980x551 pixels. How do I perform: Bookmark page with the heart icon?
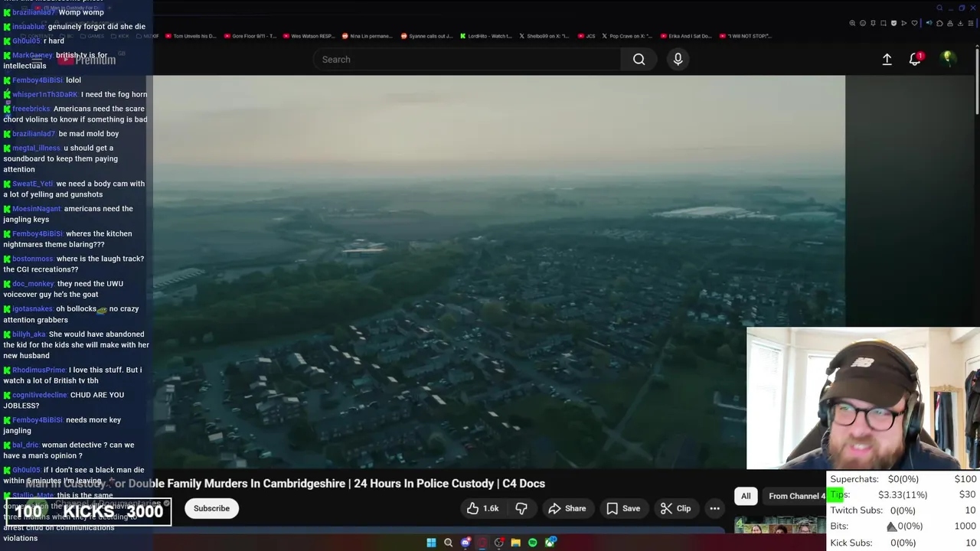click(914, 23)
